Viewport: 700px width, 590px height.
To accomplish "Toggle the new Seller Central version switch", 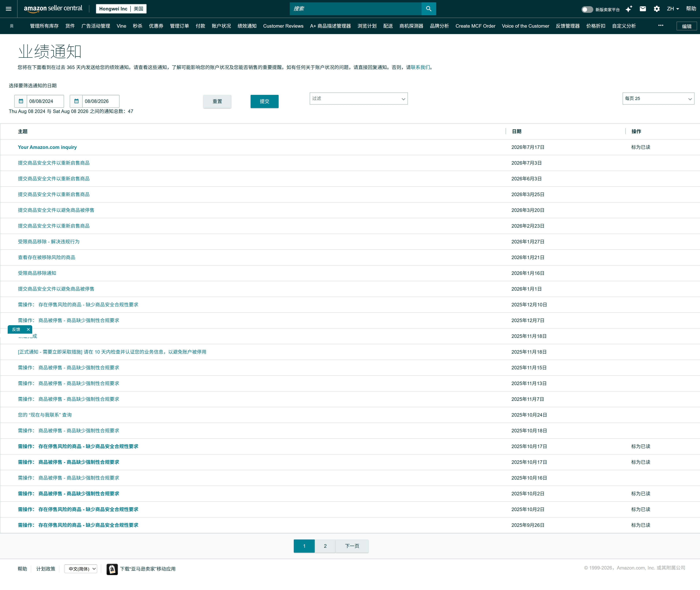I will point(587,9).
